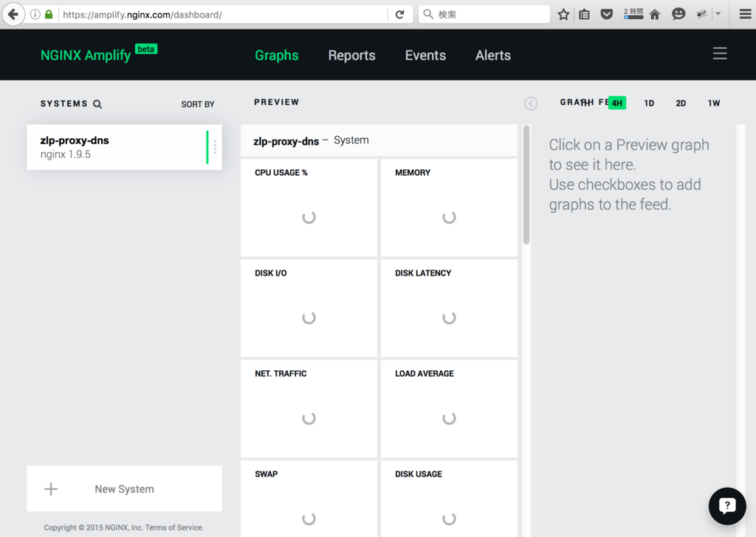Reload the page with refresh icon
Screen dimensions: 756x537
click(x=399, y=15)
